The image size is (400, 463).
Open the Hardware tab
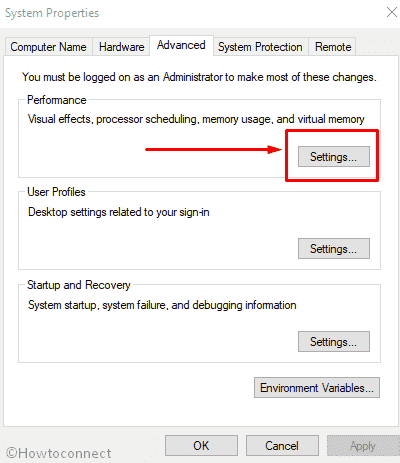pyautogui.click(x=121, y=47)
